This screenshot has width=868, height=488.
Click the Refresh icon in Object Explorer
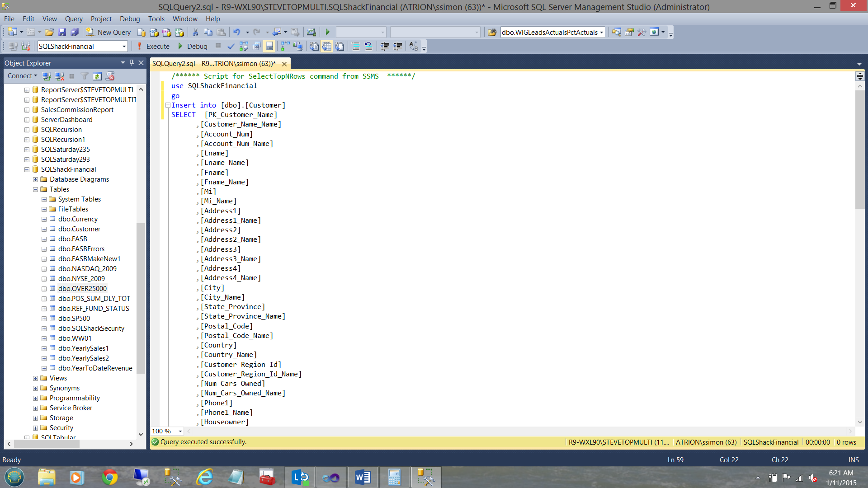click(x=97, y=76)
